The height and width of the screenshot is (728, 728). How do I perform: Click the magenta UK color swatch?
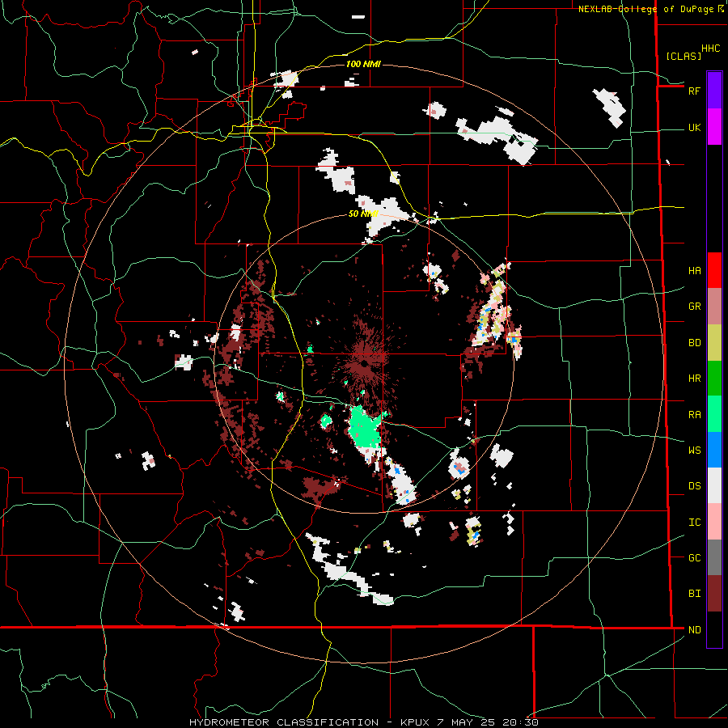coord(714,127)
